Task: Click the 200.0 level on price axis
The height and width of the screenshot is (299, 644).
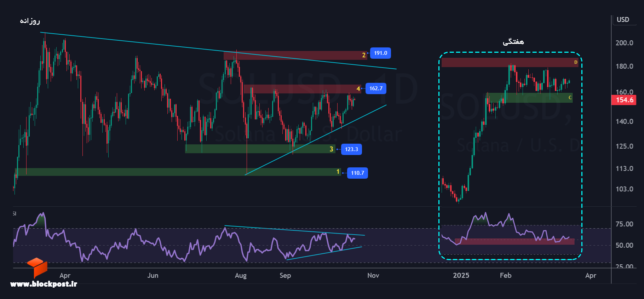Action: click(x=624, y=43)
